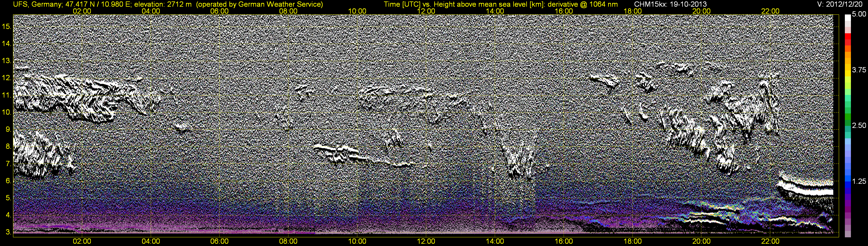Click the "8." height axis label
This screenshot has width=868, height=246.
click(9, 146)
